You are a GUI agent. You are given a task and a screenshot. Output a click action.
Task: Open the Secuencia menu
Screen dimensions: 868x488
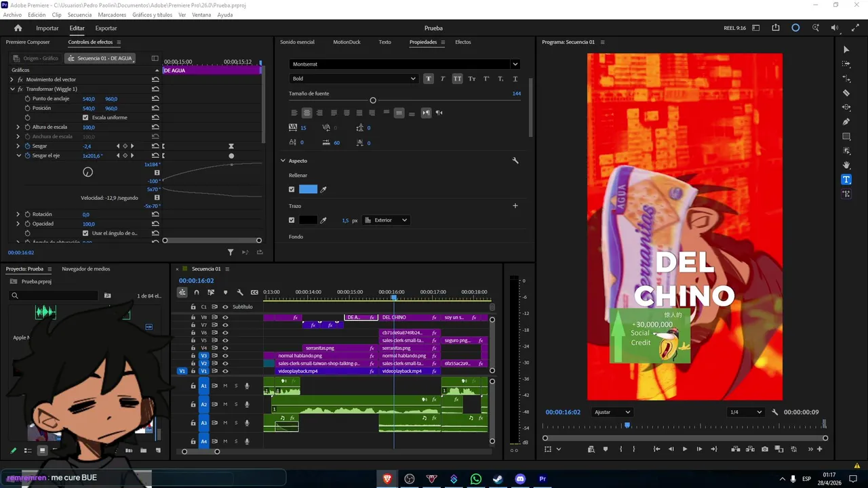tap(79, 14)
